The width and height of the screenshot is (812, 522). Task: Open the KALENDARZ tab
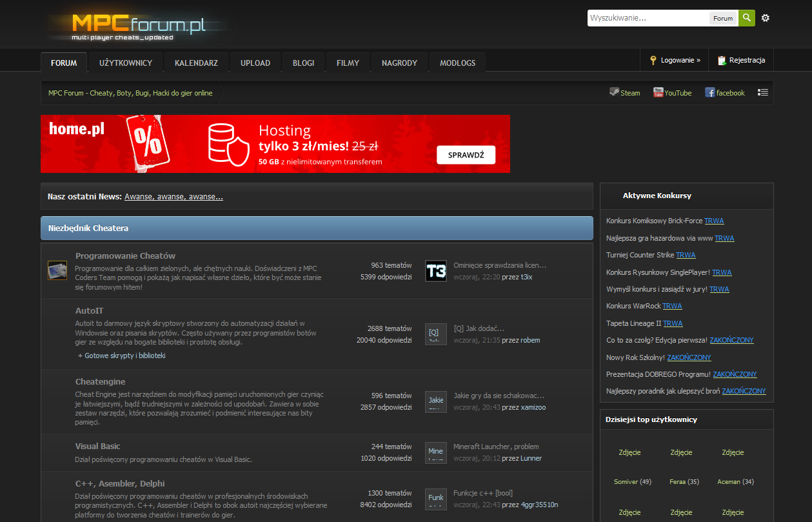click(196, 63)
